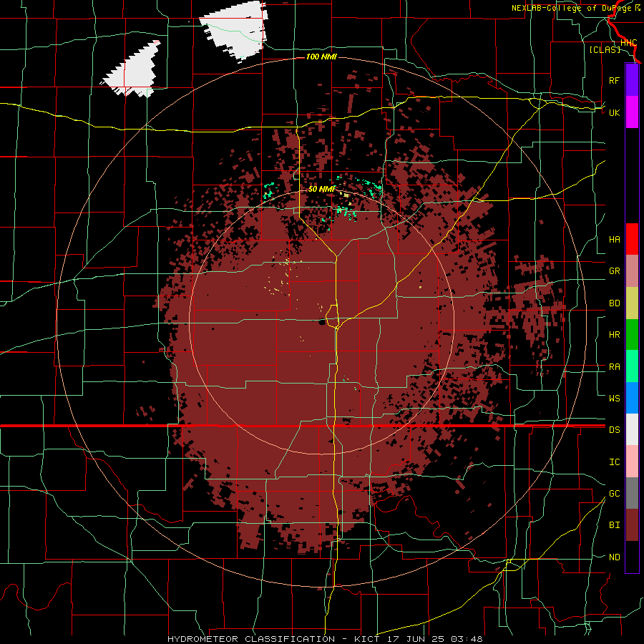Click the BD legend label
Image resolution: width=644 pixels, height=644 pixels.
[x=614, y=303]
